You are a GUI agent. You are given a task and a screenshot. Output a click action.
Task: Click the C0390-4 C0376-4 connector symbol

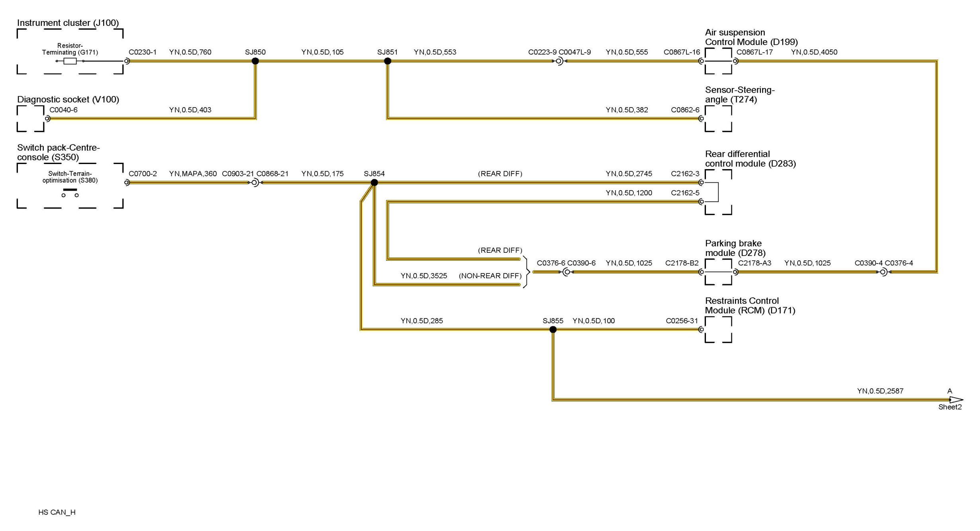click(x=884, y=272)
